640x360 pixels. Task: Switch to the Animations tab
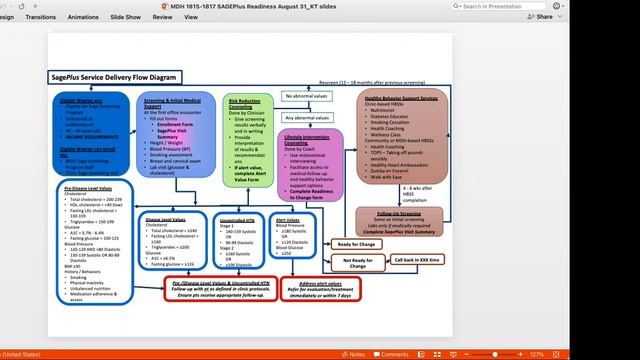[x=83, y=17]
